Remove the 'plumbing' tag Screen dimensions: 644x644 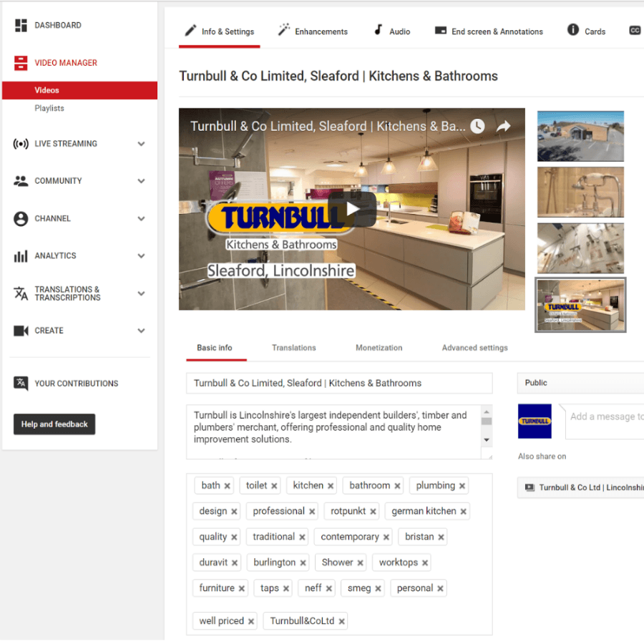(x=462, y=486)
